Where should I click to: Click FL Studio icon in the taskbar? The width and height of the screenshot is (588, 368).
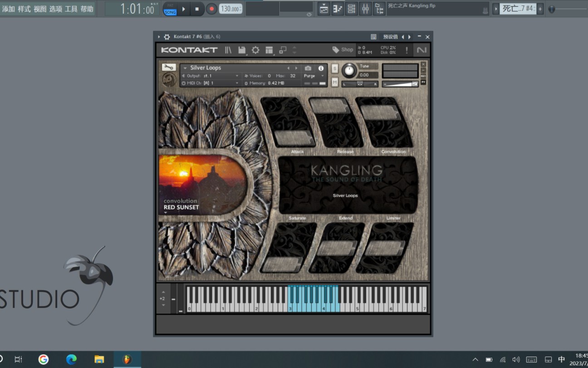(x=127, y=359)
